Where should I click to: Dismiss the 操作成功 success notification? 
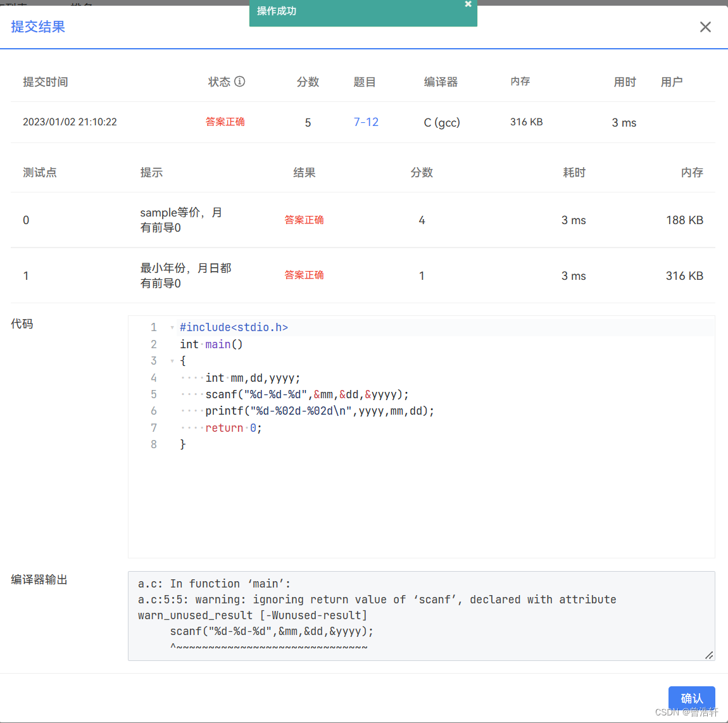click(468, 4)
